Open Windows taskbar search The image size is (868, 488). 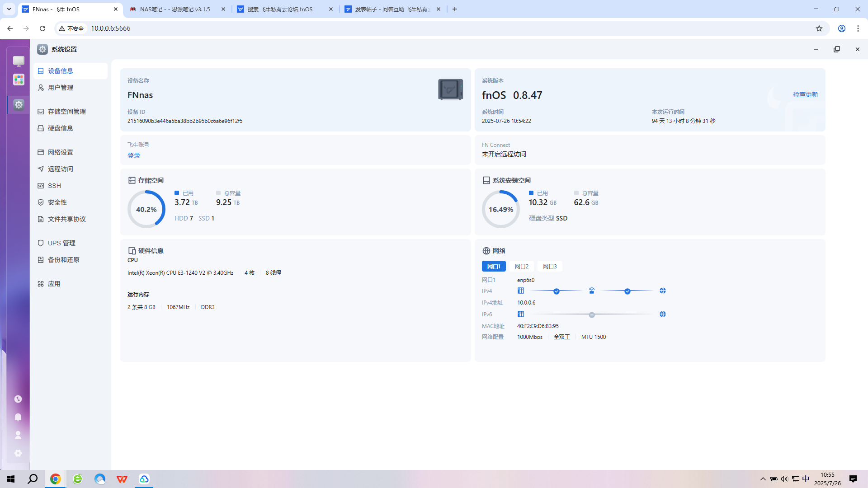(x=33, y=479)
